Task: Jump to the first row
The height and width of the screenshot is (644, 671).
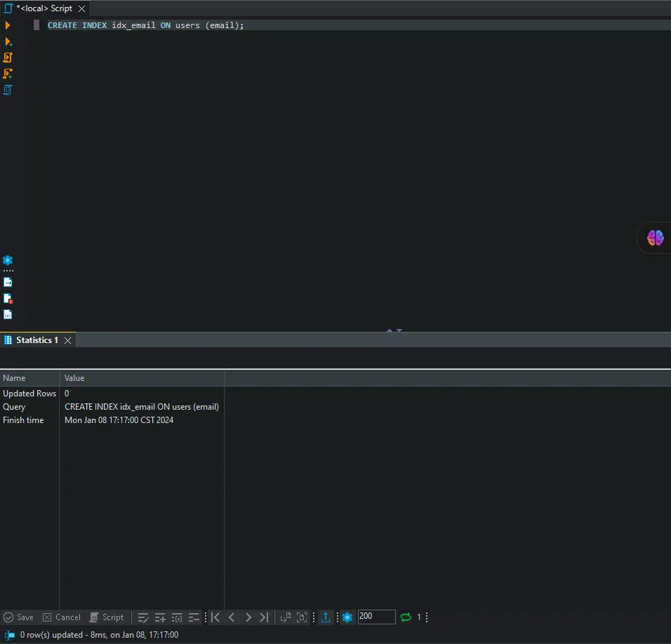Action: point(215,617)
